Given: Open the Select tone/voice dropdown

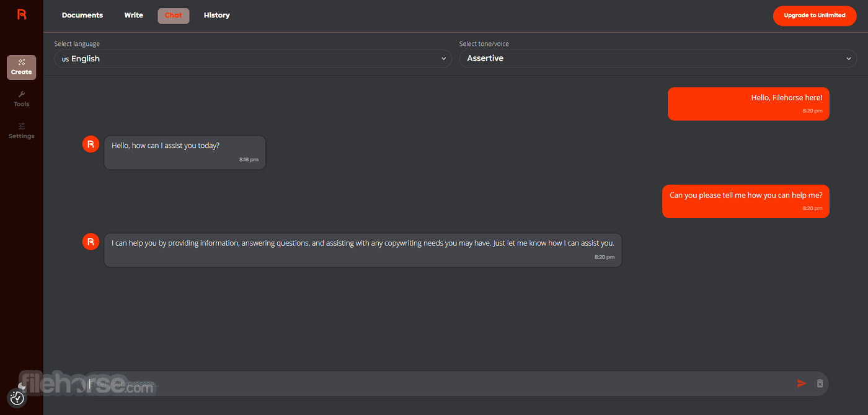Looking at the screenshot, I should 658,59.
